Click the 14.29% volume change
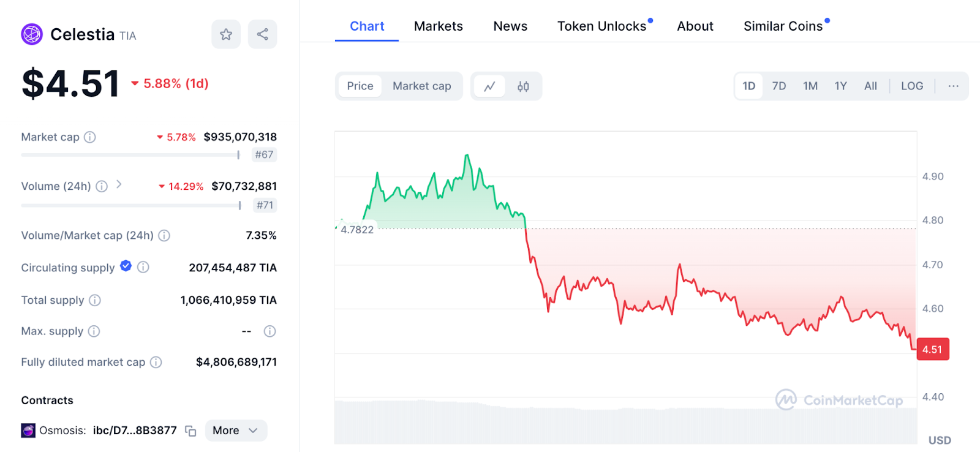The image size is (980, 452). click(181, 186)
